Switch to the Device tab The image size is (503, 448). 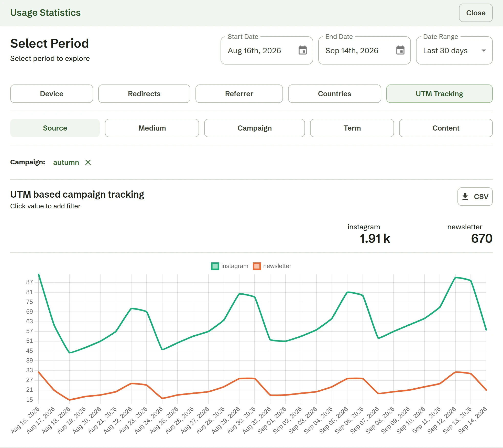coord(52,94)
